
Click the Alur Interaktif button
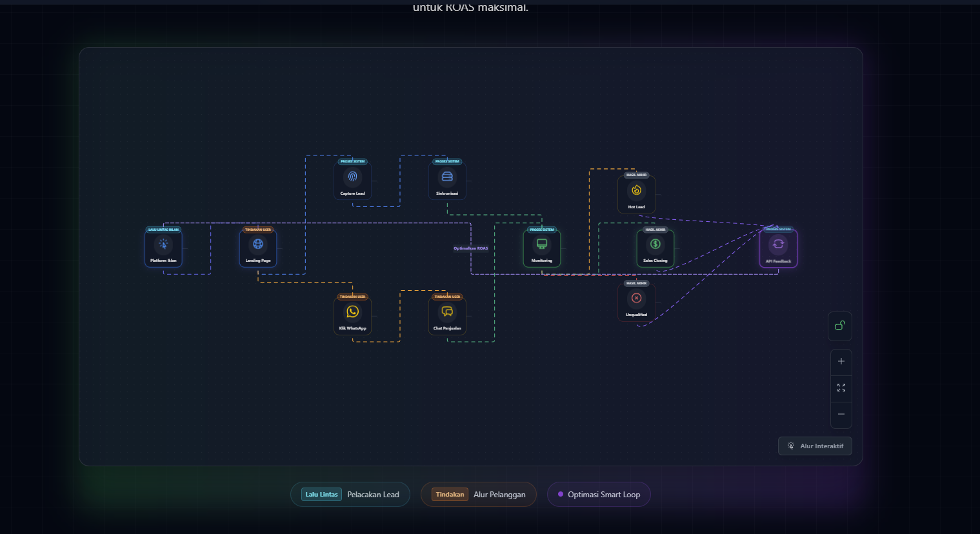click(815, 446)
